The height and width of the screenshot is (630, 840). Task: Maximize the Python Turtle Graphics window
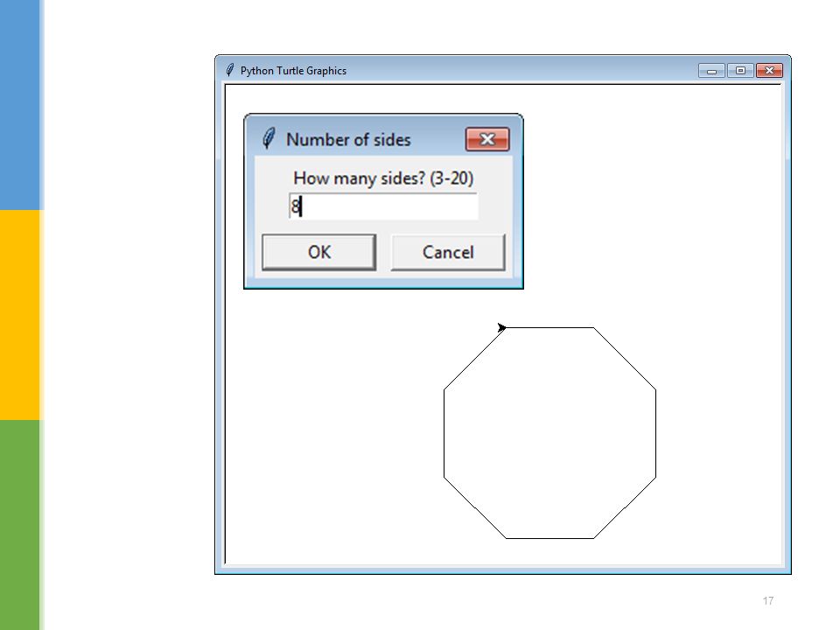click(x=740, y=71)
